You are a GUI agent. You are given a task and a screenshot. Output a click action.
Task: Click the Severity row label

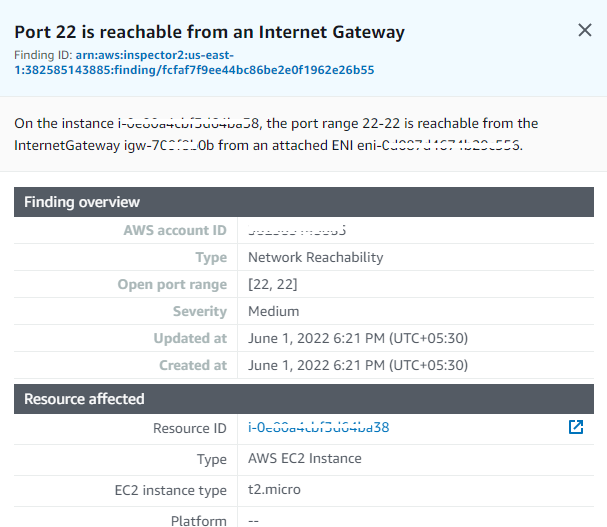point(200,311)
